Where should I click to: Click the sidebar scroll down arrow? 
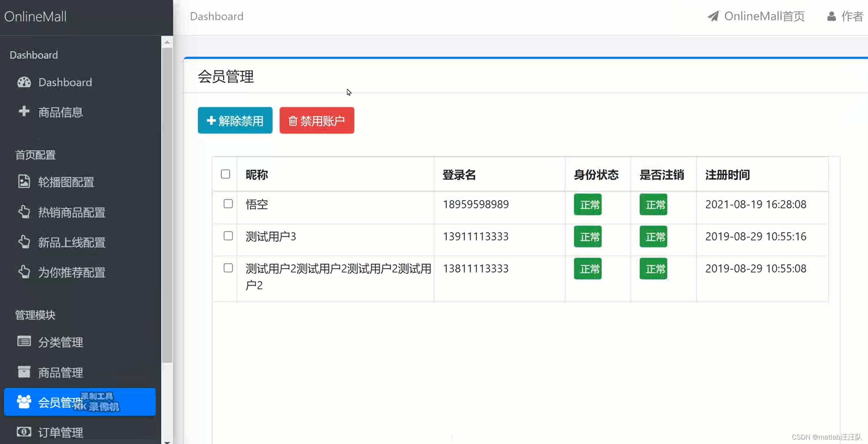tap(167, 442)
